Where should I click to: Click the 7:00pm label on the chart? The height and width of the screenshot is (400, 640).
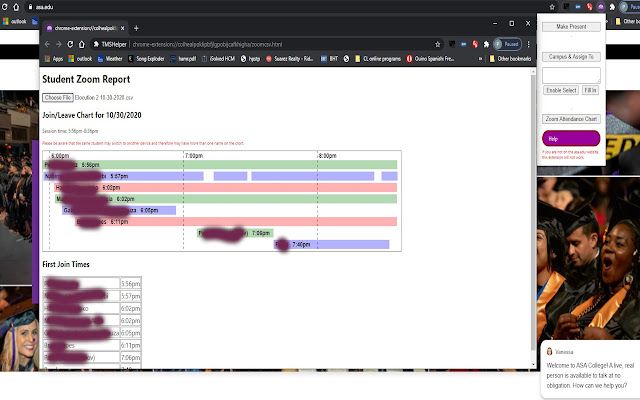[194, 156]
